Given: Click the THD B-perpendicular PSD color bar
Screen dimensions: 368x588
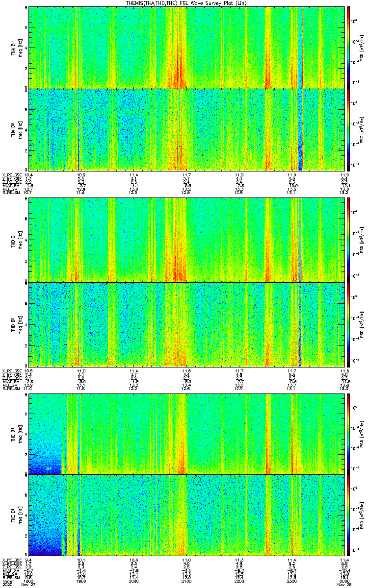Looking at the screenshot, I should pos(348,240).
